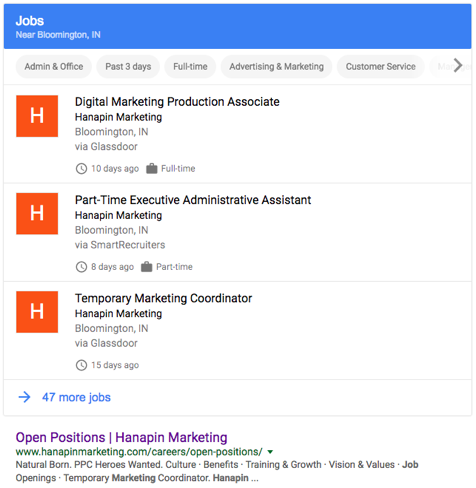Click the briefcase icon beside Full-time
This screenshot has height=488, width=476.
tap(152, 168)
